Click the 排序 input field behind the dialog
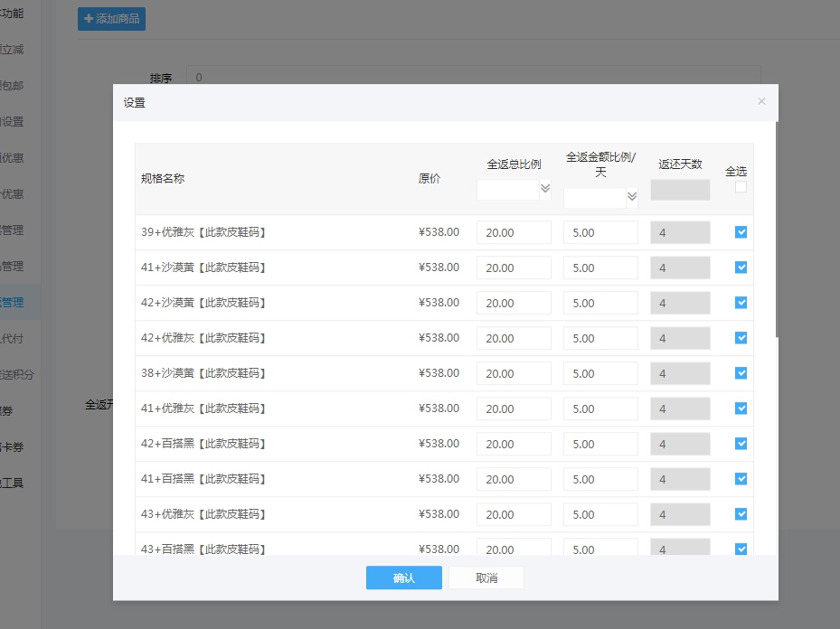 pyautogui.click(x=474, y=77)
